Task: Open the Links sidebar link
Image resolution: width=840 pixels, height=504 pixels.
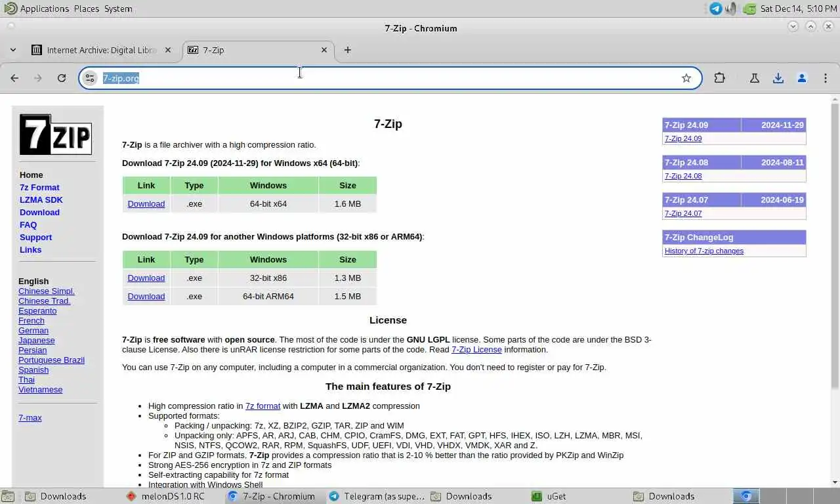Action: point(30,250)
